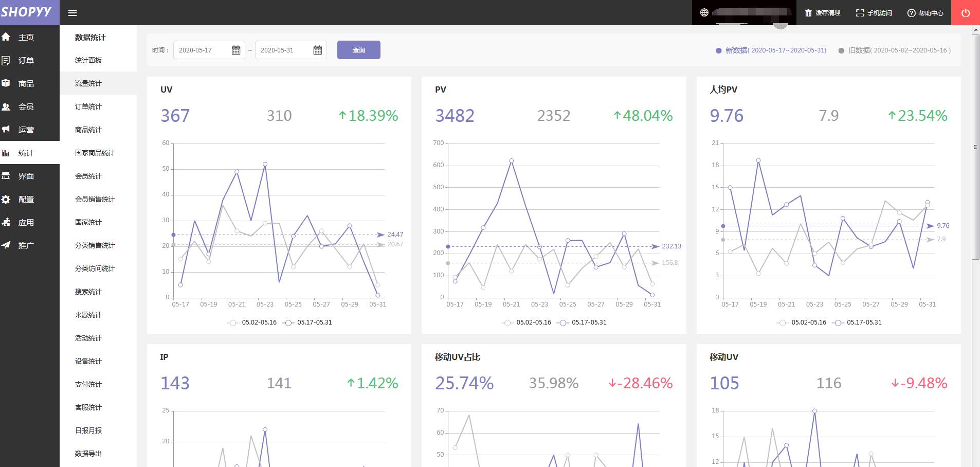
Task: Open 会员销售统计 page
Action: click(x=95, y=199)
